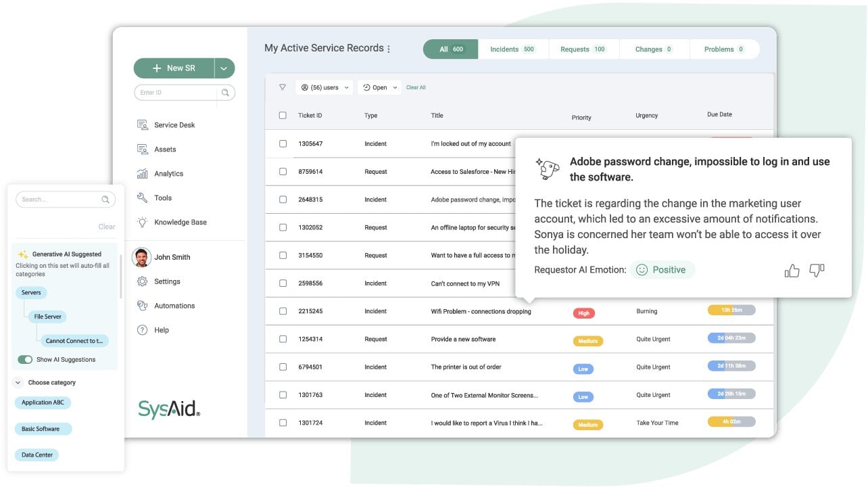The width and height of the screenshot is (868, 487).
Task: Click the SysAid logo
Action: [169, 409]
